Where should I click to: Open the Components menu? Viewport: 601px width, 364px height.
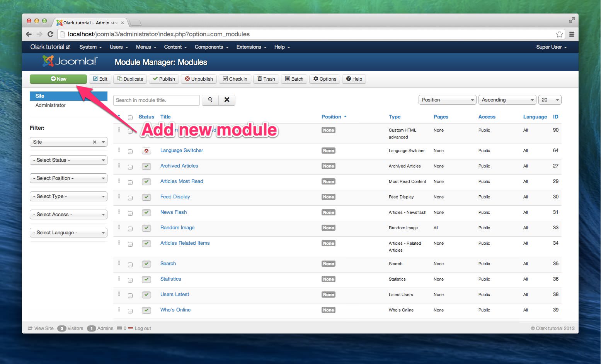coord(211,47)
